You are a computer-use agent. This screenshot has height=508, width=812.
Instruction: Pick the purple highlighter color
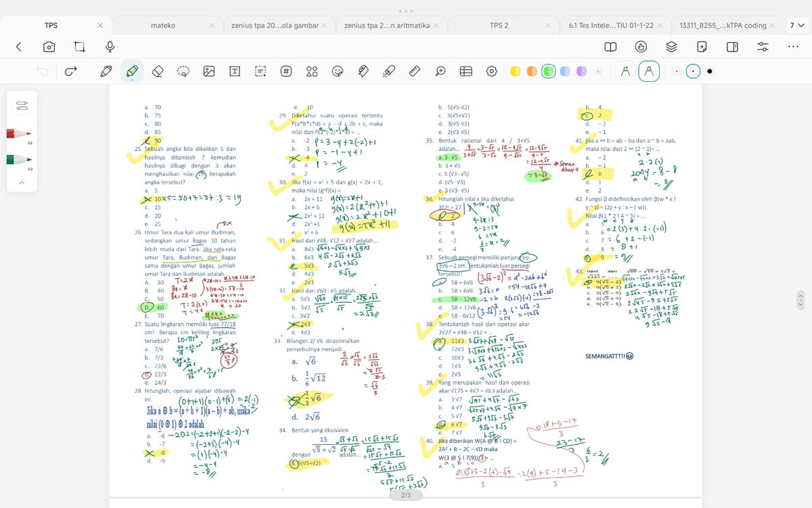pos(581,71)
